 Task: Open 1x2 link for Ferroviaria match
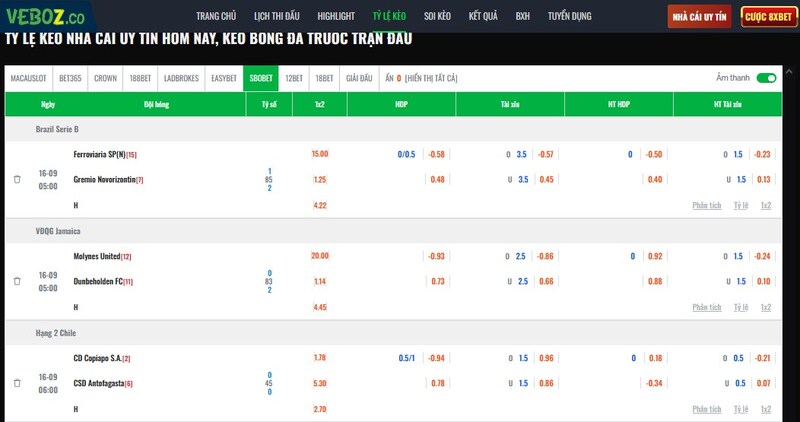click(x=766, y=205)
